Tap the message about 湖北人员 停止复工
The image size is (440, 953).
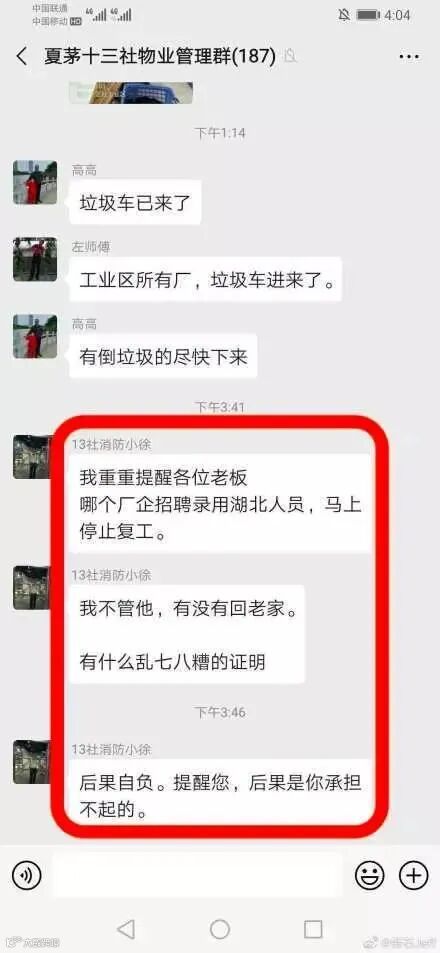coord(220,503)
